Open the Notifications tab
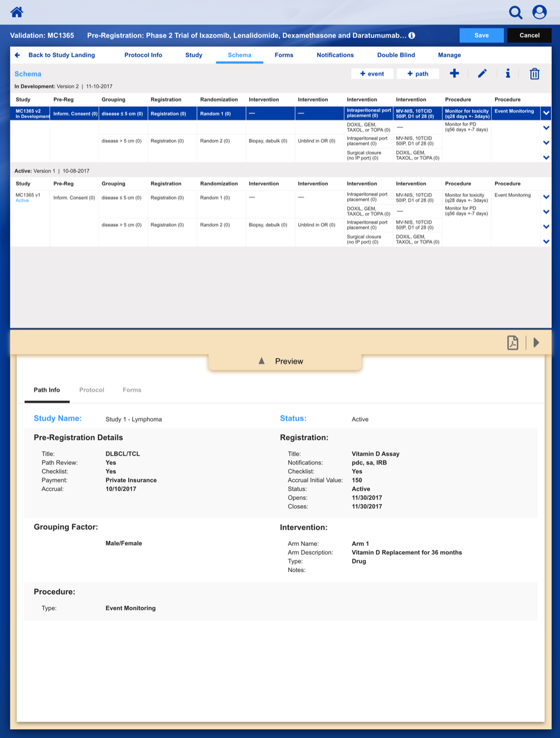Image resolution: width=560 pixels, height=738 pixels. [335, 55]
